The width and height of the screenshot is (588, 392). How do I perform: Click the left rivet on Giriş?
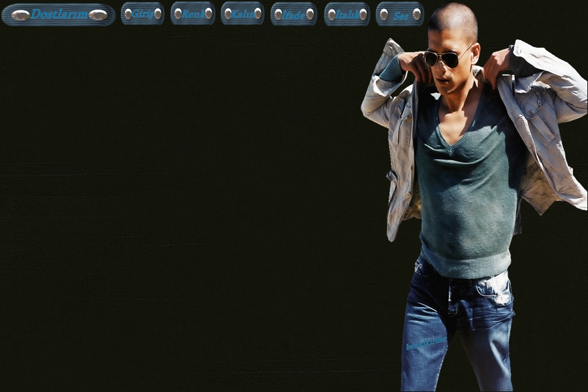click(128, 14)
